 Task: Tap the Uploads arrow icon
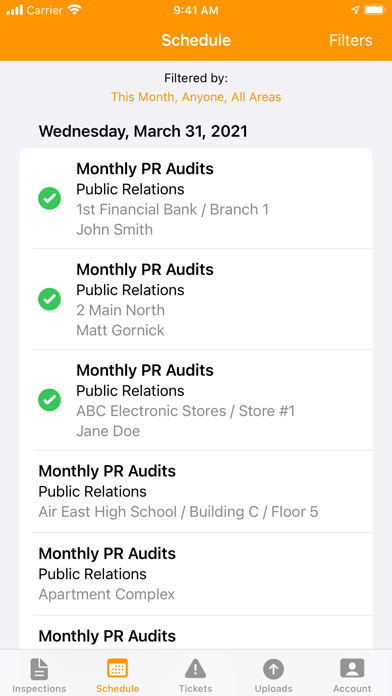[x=273, y=669]
